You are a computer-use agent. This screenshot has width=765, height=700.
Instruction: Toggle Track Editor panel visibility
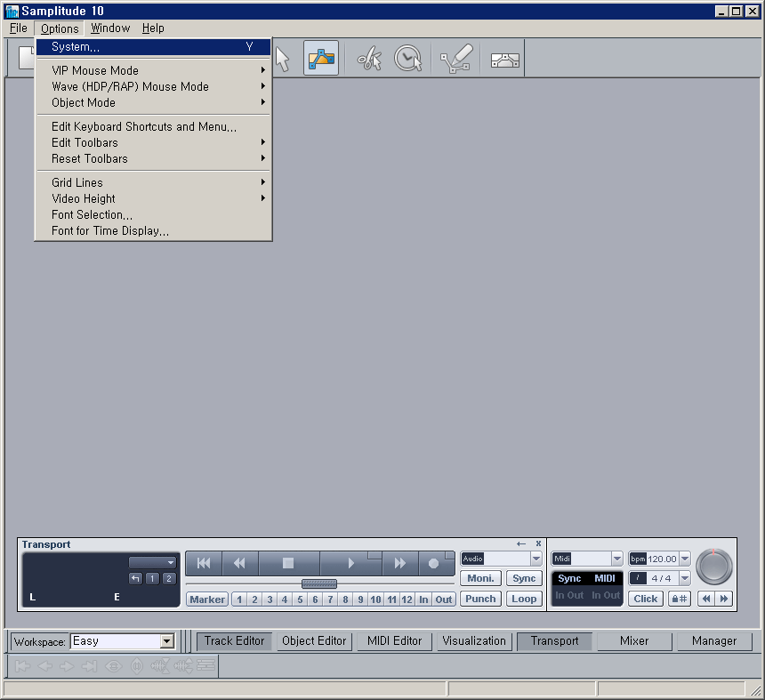(x=234, y=641)
